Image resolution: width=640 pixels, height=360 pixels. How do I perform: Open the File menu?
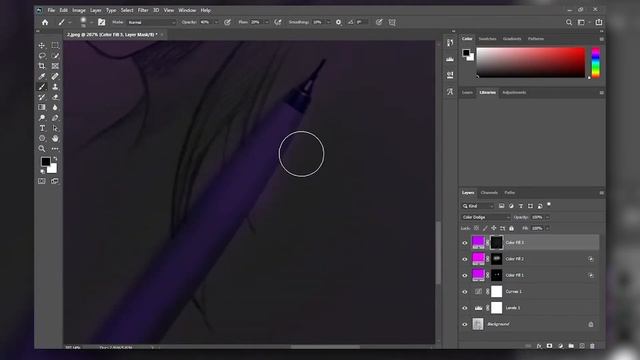(x=51, y=10)
